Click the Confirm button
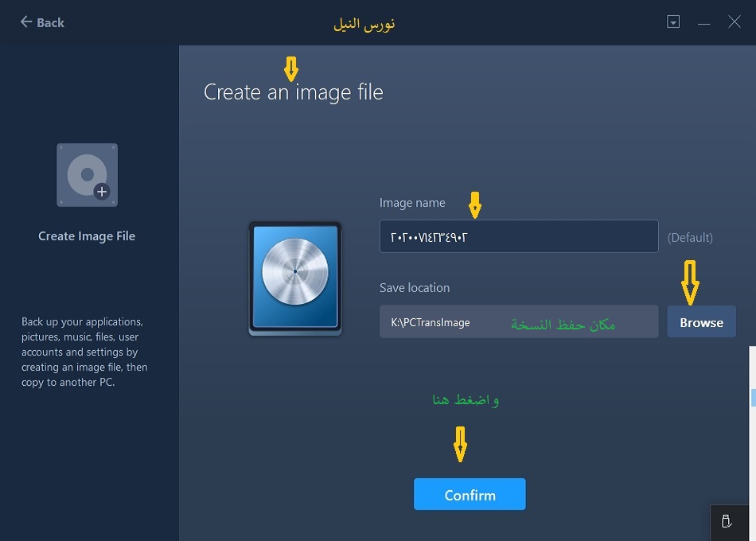Viewport: 756px width, 541px height. click(x=470, y=494)
